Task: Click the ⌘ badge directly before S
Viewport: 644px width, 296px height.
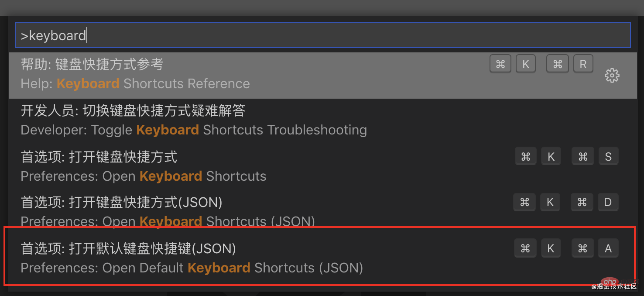Action: (x=583, y=157)
